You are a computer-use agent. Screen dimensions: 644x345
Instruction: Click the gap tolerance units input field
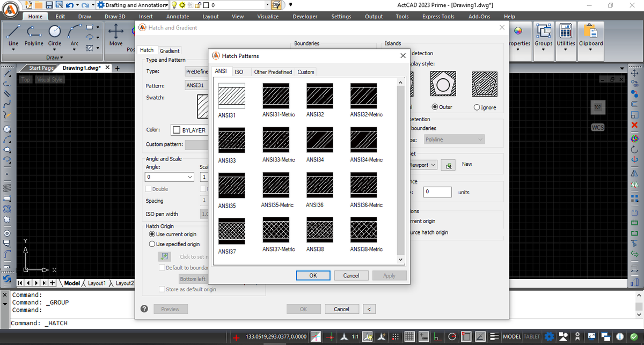point(436,192)
